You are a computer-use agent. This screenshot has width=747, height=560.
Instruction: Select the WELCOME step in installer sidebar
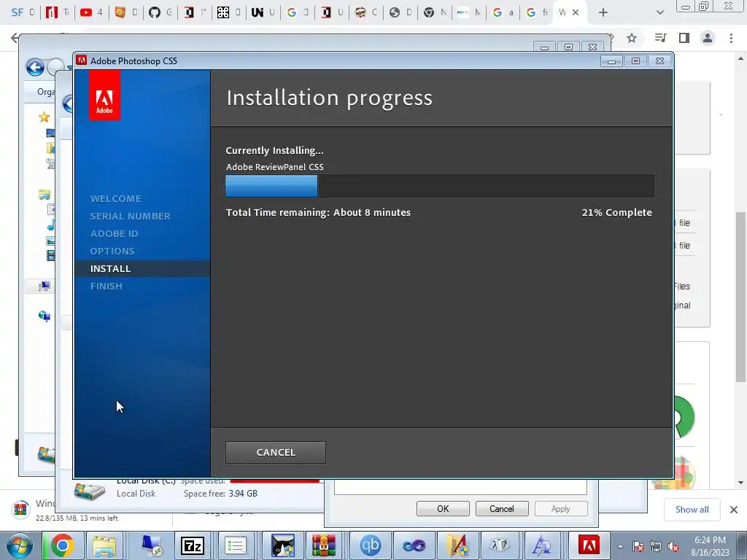point(116,198)
